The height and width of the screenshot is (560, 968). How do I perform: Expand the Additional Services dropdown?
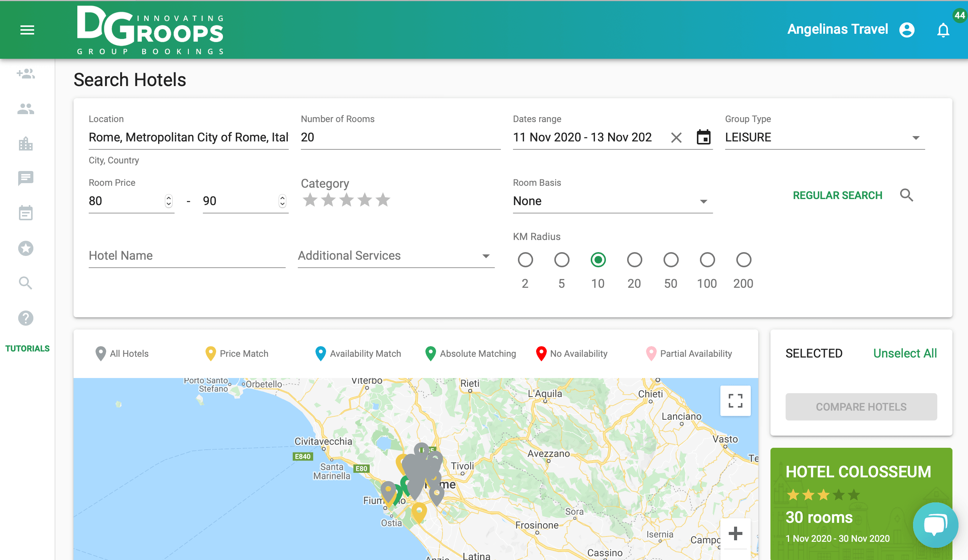[395, 256]
